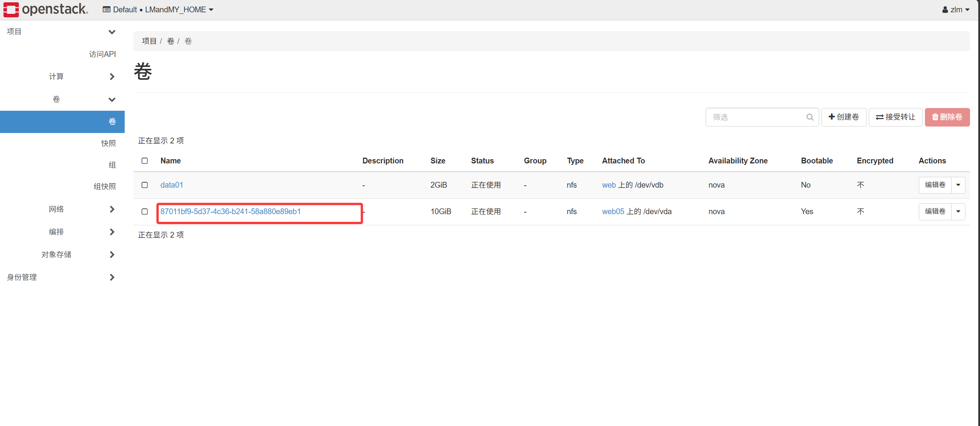Open 访问API in the sidebar
This screenshot has height=426, width=980.
(x=102, y=54)
